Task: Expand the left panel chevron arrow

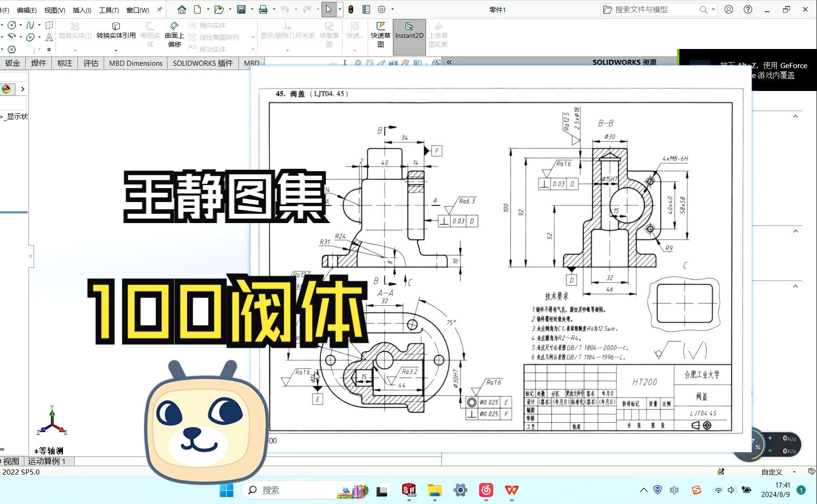Action: (x=22, y=89)
